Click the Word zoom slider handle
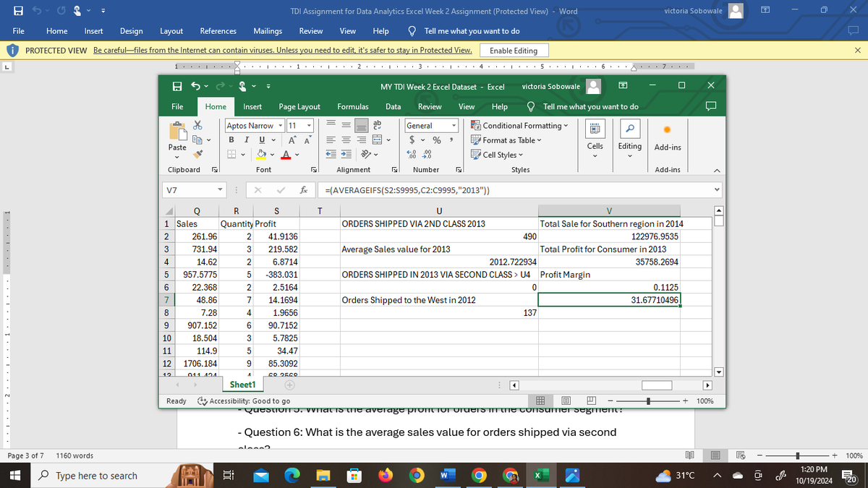 (x=796, y=455)
